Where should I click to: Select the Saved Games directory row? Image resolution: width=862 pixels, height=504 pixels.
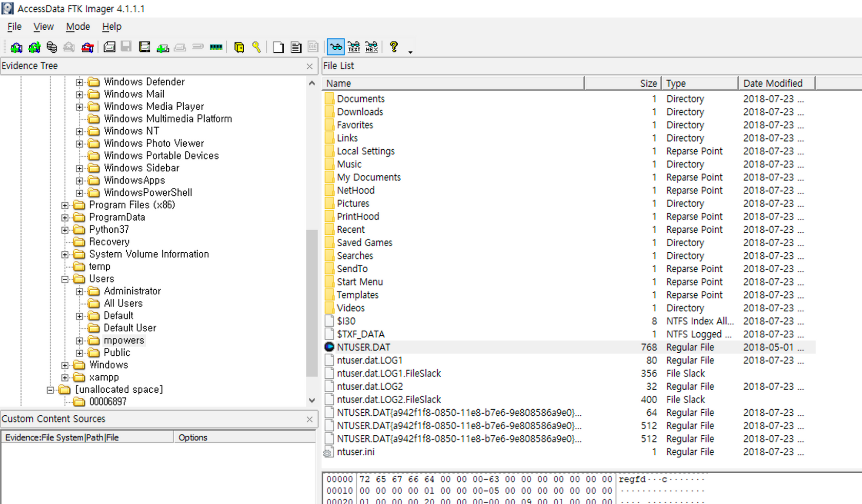569,243
